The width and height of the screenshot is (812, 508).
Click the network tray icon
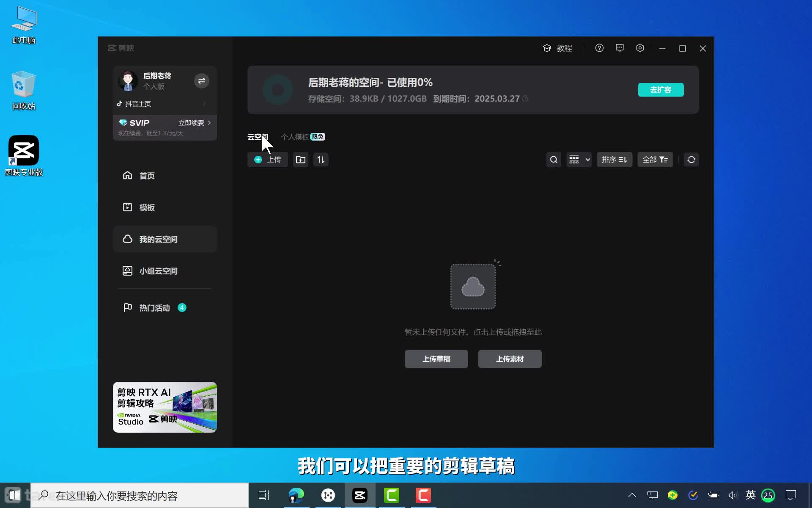(653, 495)
